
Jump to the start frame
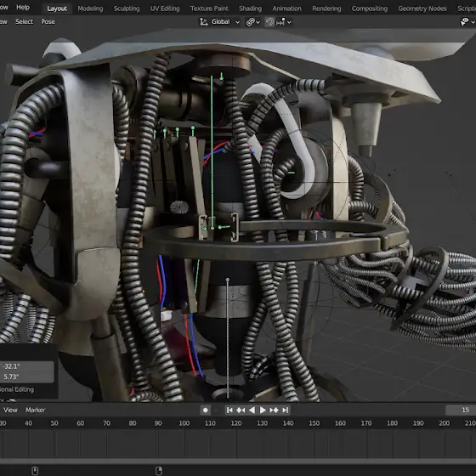229,410
